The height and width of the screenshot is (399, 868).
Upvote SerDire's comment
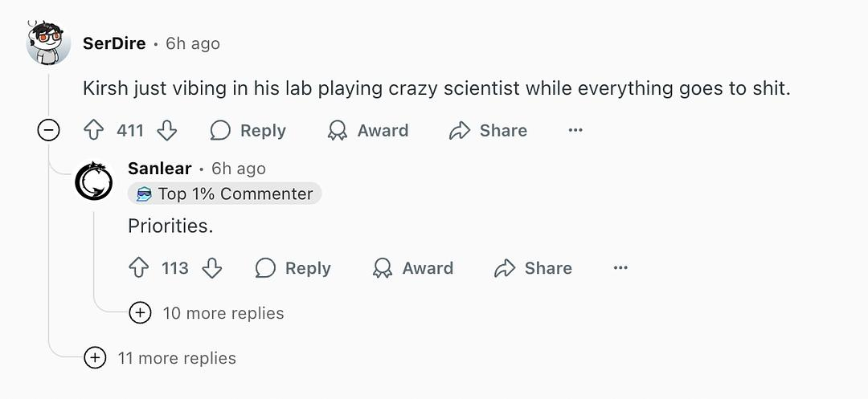point(94,131)
